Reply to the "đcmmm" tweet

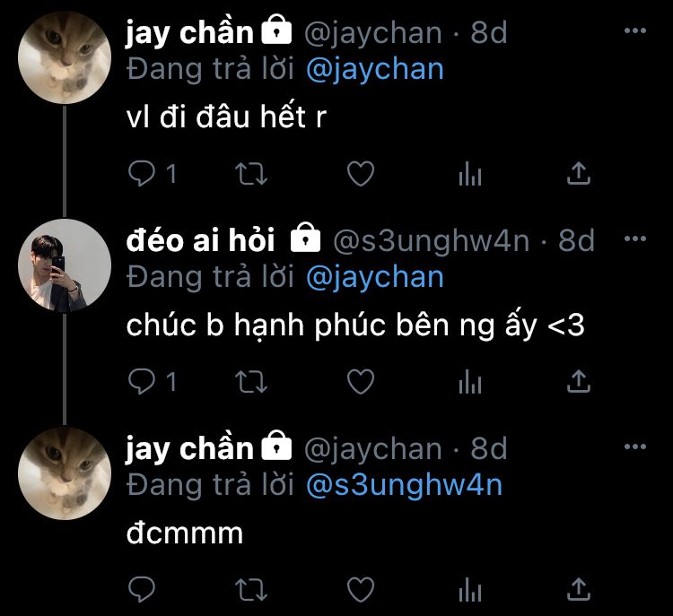[142, 589]
